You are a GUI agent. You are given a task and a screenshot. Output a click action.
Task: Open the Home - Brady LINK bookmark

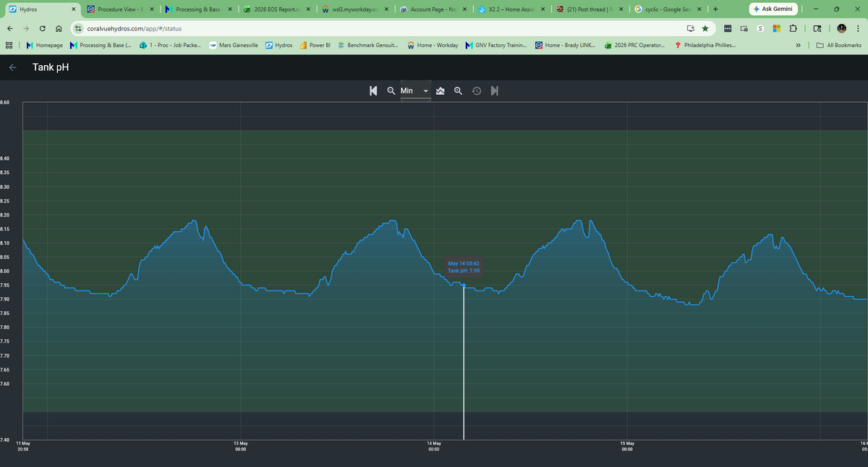coord(565,45)
